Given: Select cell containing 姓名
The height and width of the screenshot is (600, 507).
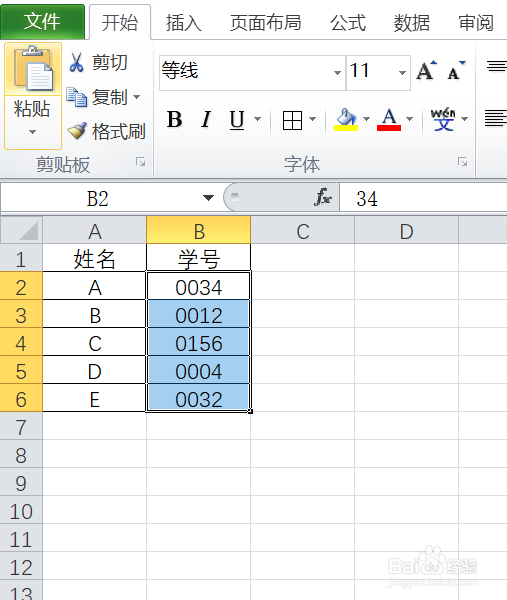Looking at the screenshot, I should click(95, 258).
